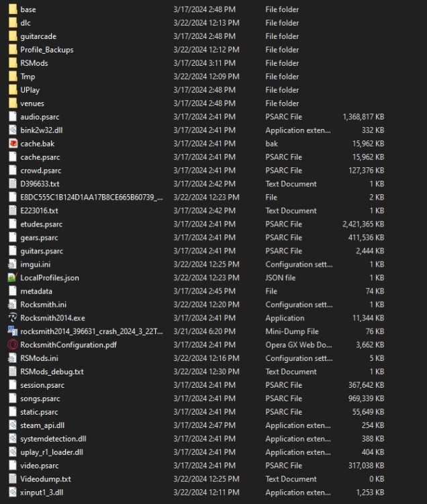427x504 pixels.
Task: Select the static.psarc file name
Action: pos(39,412)
